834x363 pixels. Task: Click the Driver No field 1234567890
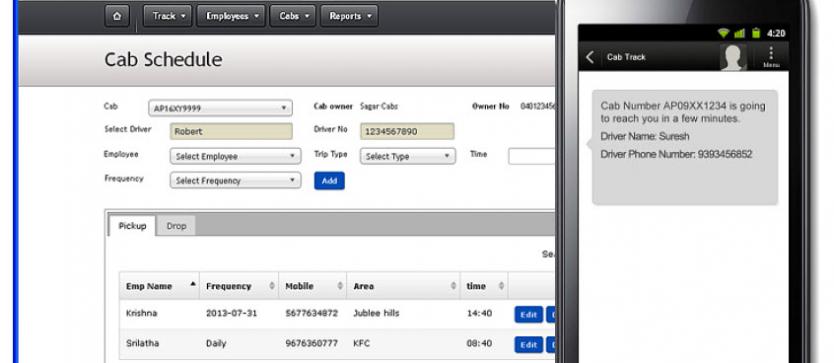(407, 131)
